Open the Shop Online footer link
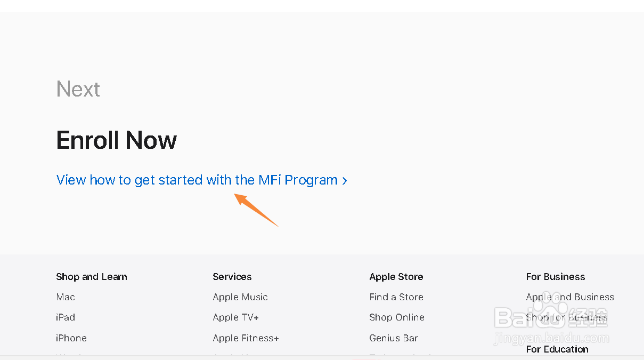This screenshot has width=644, height=360. [x=396, y=317]
